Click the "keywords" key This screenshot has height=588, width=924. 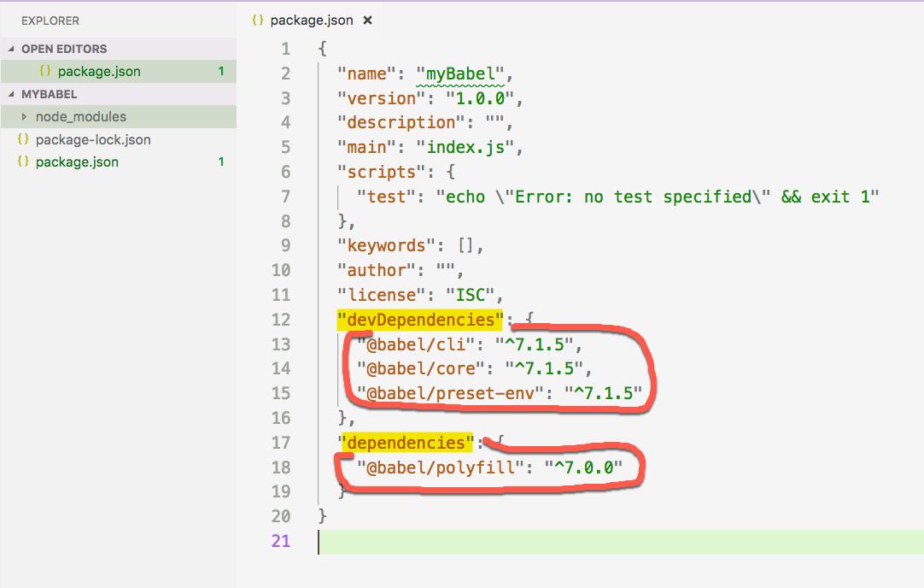pos(386,246)
